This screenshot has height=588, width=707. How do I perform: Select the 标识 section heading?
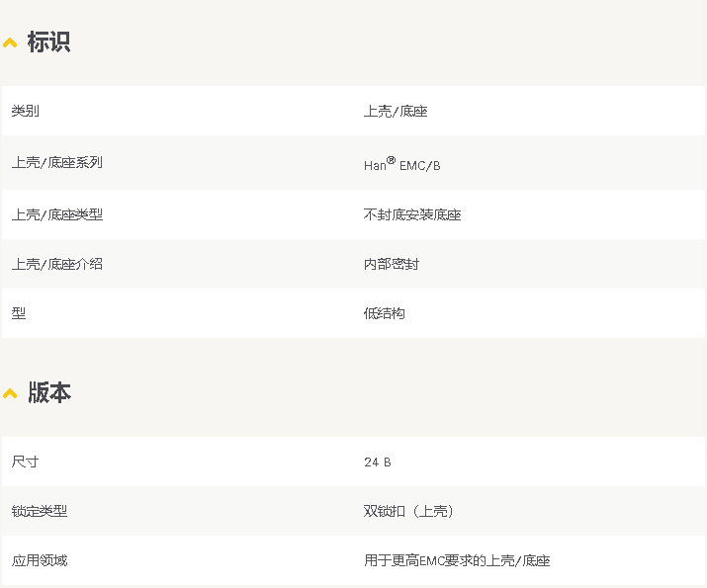(48, 42)
